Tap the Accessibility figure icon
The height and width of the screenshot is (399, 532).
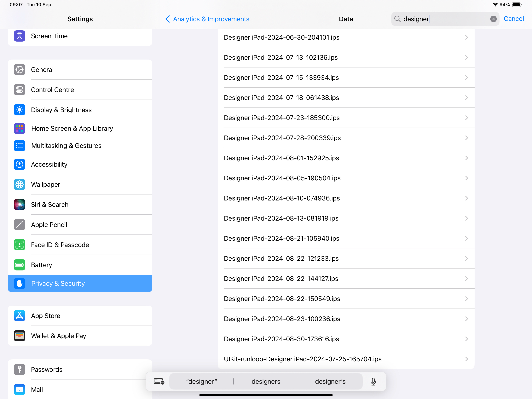(x=20, y=165)
